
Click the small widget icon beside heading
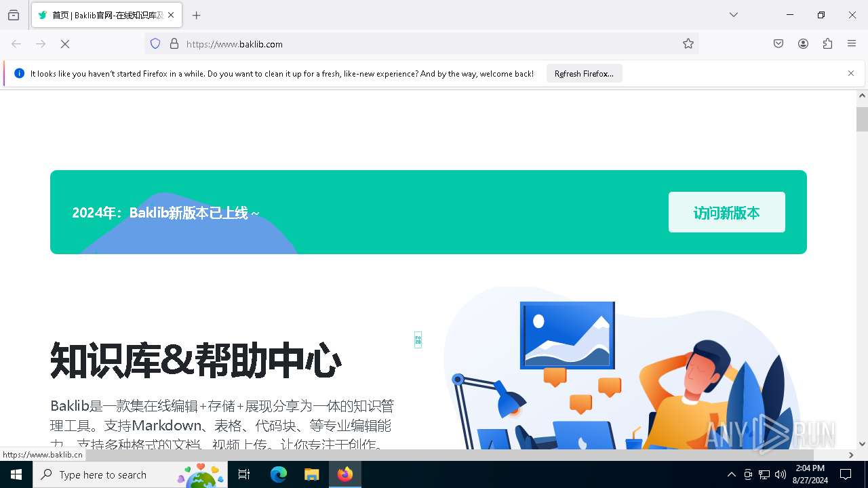coord(418,340)
